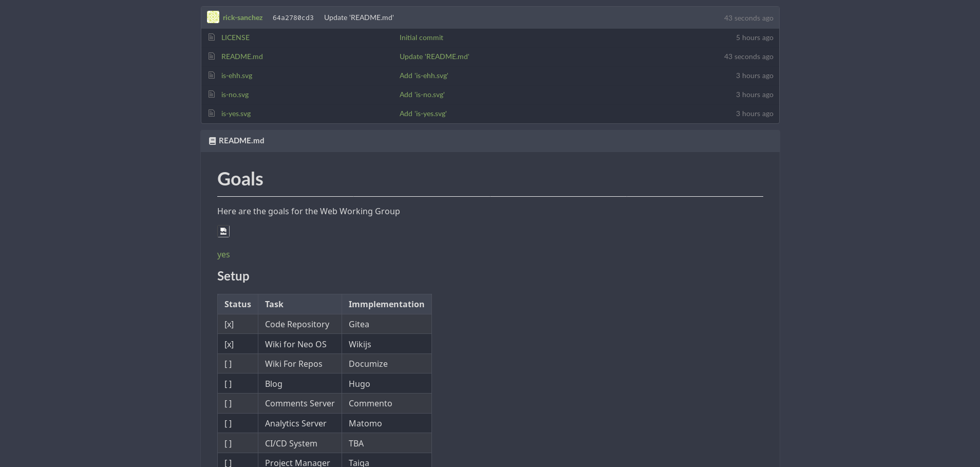Click the Web Working Group description text
The width and height of the screenshot is (980, 467).
[308, 211]
